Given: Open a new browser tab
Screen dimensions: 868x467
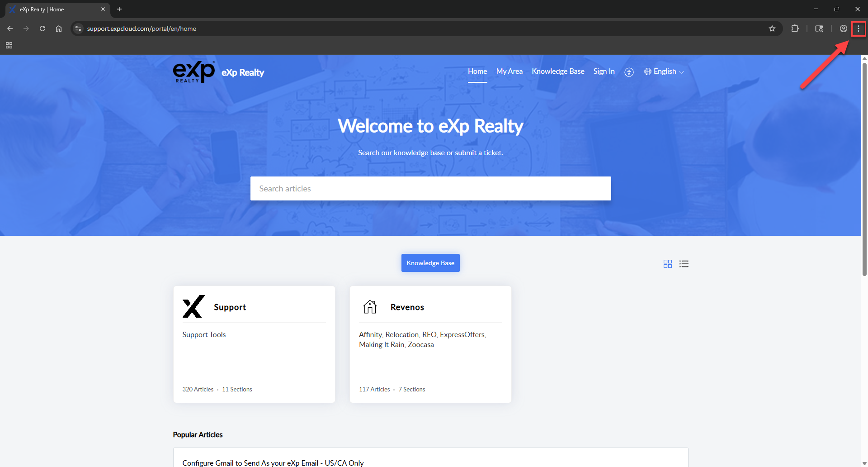Looking at the screenshot, I should tap(119, 9).
